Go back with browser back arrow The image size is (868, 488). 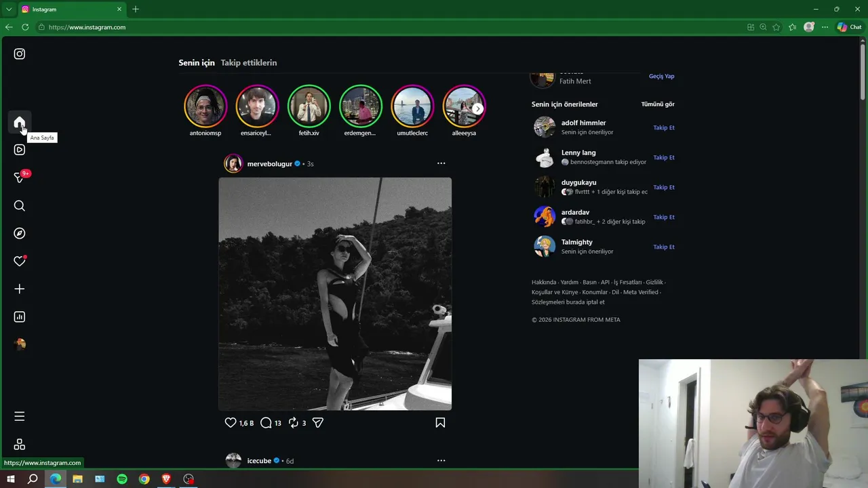(9, 27)
